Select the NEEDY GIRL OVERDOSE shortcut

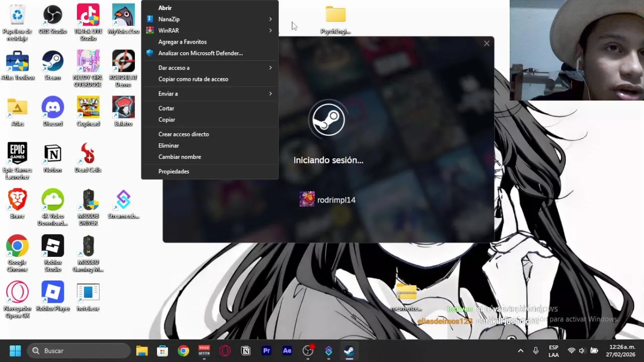88,69
